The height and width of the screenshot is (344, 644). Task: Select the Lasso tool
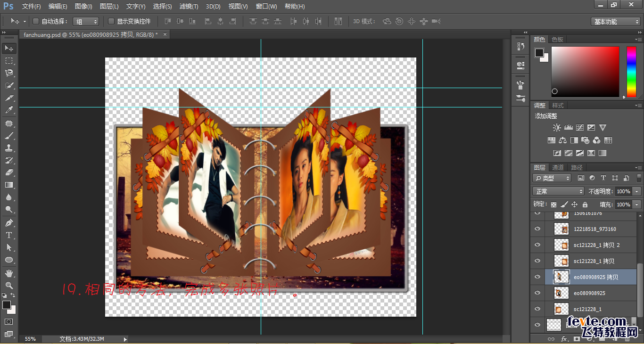[x=9, y=73]
